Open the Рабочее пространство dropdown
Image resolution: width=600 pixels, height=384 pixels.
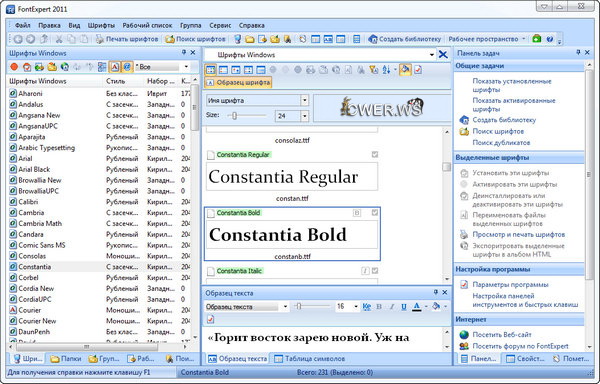tap(487, 39)
